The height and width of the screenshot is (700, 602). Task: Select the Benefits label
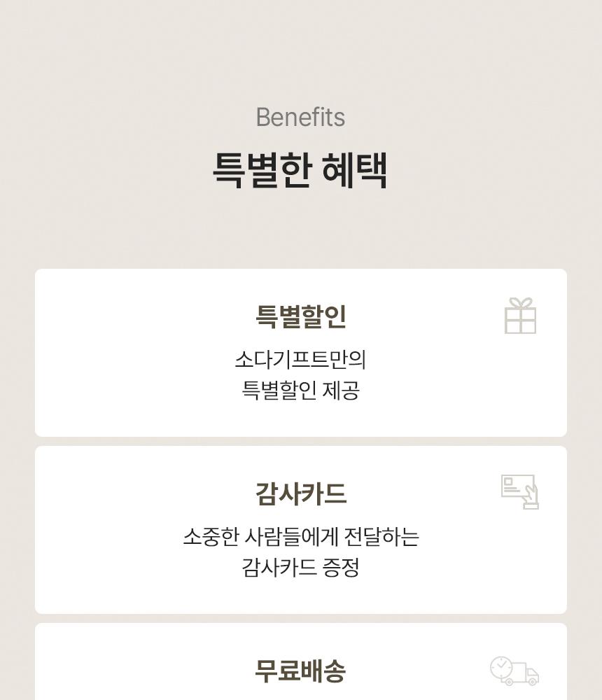coord(300,118)
